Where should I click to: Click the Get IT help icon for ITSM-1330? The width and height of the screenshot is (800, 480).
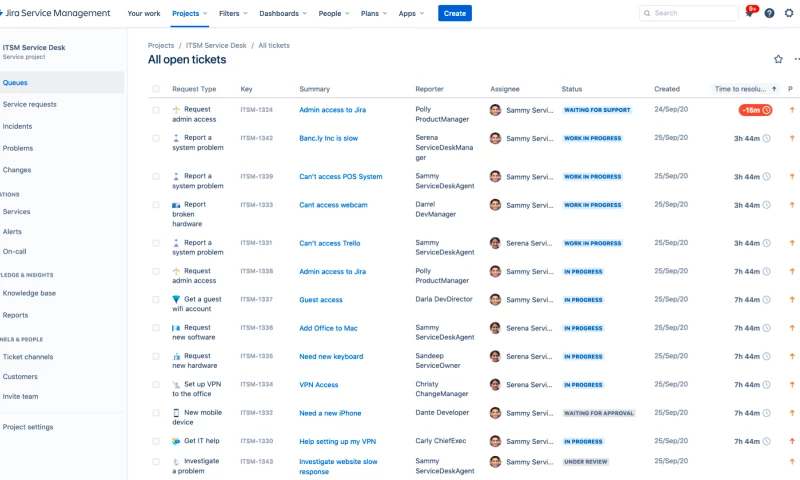(176, 441)
